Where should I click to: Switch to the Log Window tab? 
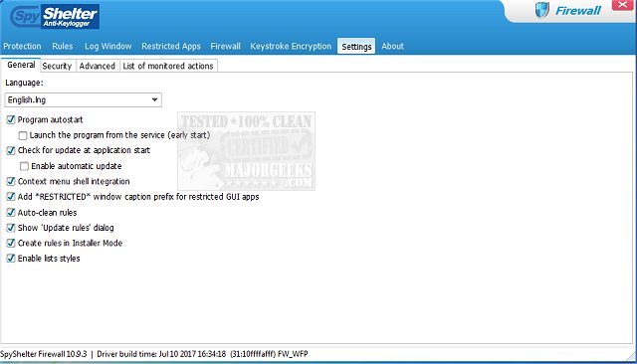tap(108, 47)
